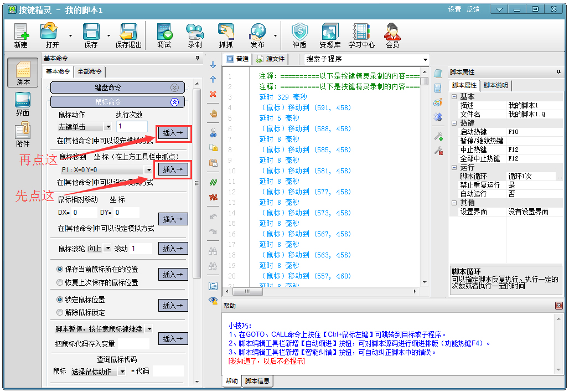
Task: Click the copy icon in editor toolbar
Action: [214, 147]
